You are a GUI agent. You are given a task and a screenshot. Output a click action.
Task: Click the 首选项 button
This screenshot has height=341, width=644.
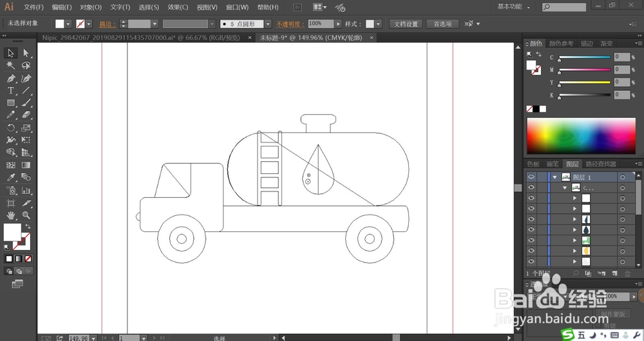(x=443, y=24)
